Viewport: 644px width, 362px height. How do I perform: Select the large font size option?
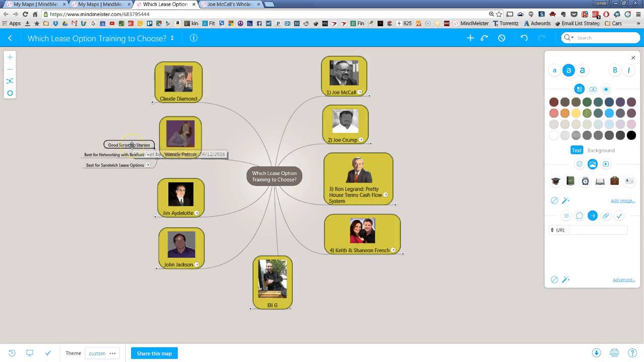pos(582,70)
